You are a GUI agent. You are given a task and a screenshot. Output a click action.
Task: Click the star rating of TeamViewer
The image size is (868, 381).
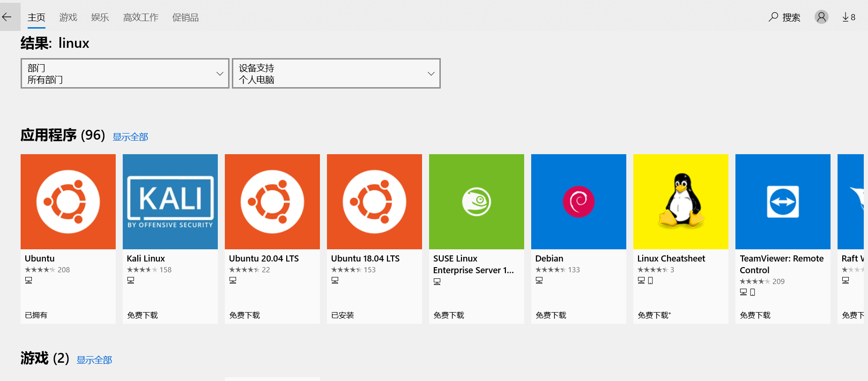[755, 282]
